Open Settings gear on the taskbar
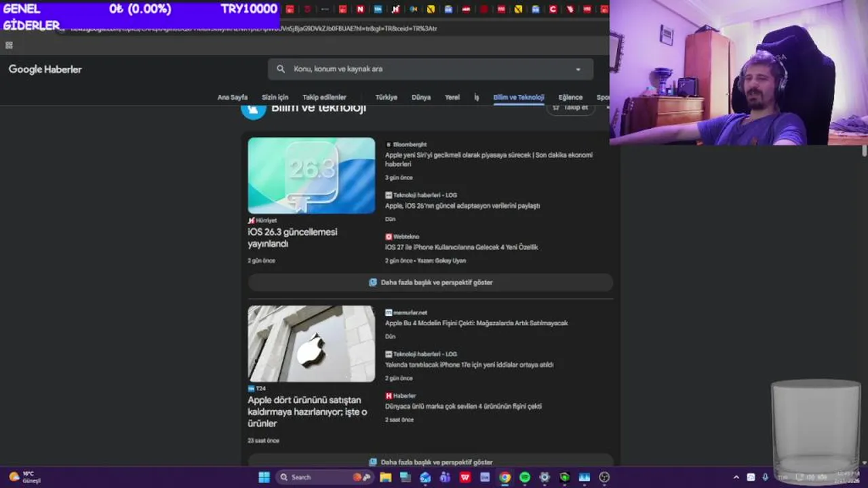 tap(545, 477)
